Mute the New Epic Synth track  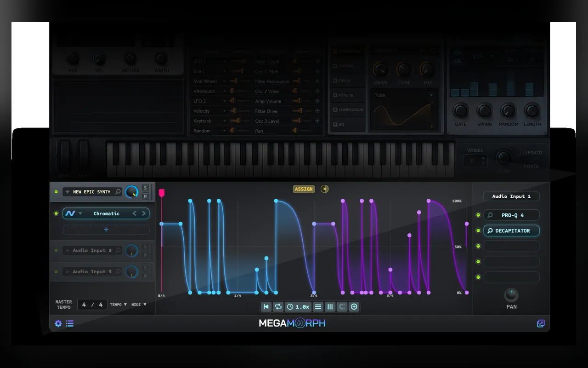click(145, 196)
